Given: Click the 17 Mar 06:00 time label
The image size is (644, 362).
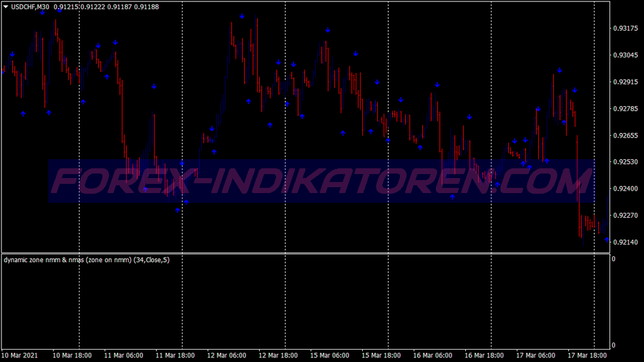Looking at the screenshot, I should [536, 355].
